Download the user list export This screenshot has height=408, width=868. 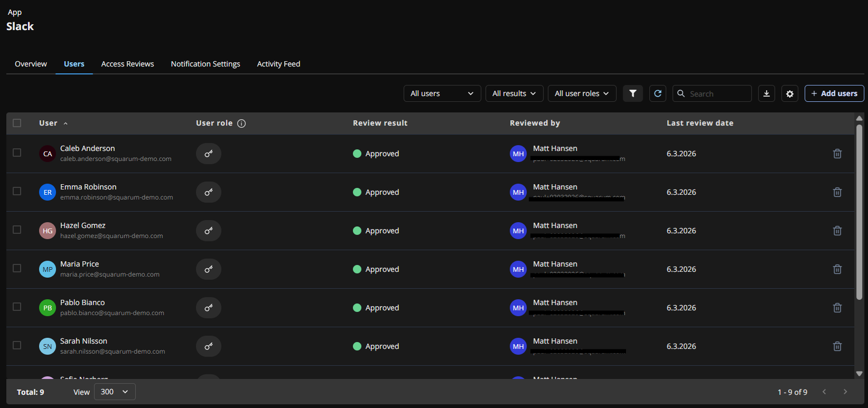point(766,93)
